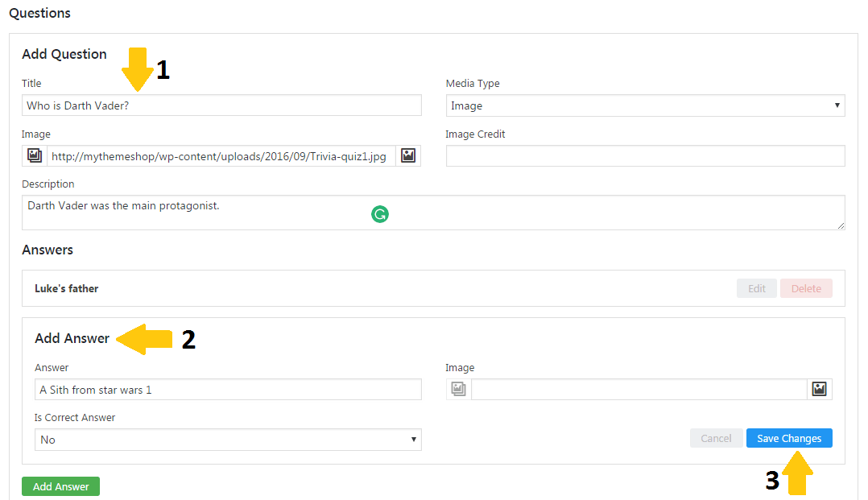
Task: Click the image picker icon right of answer Image field
Action: 820,390
